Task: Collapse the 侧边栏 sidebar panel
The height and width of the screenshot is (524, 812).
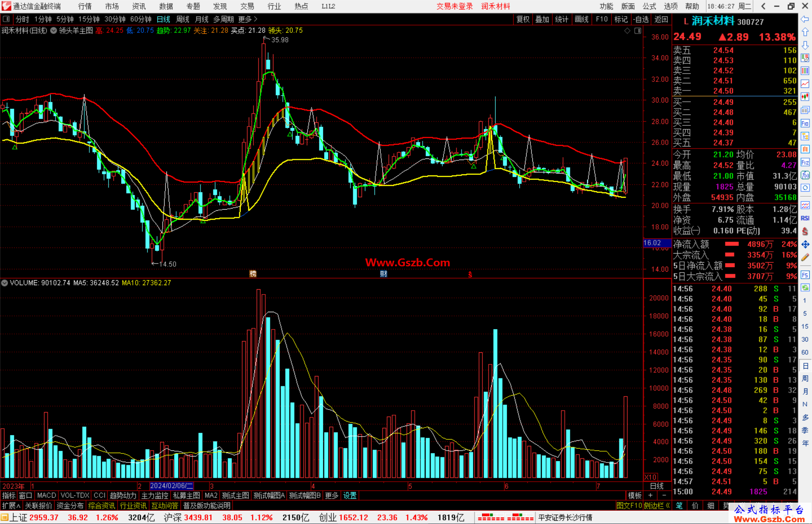Action: pyautogui.click(x=657, y=506)
